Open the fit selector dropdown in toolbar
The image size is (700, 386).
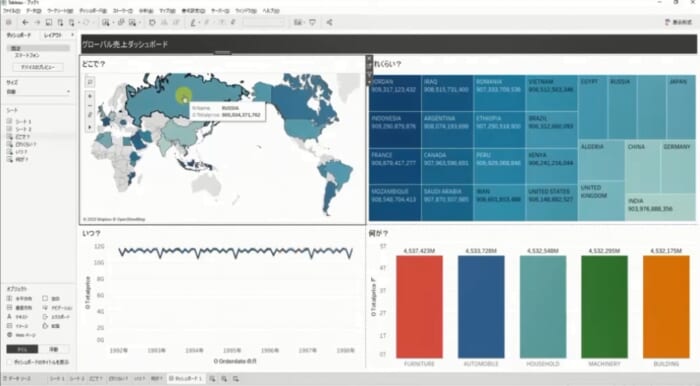click(264, 22)
